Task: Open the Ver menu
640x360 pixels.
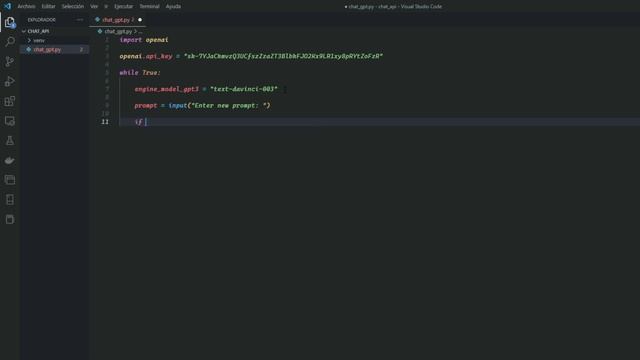Action: 94,7
